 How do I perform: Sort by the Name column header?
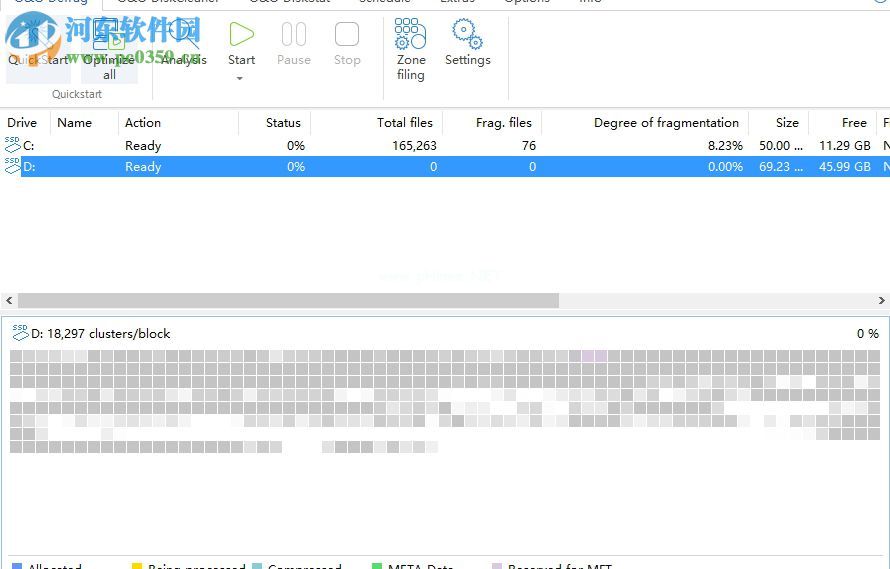click(x=74, y=123)
